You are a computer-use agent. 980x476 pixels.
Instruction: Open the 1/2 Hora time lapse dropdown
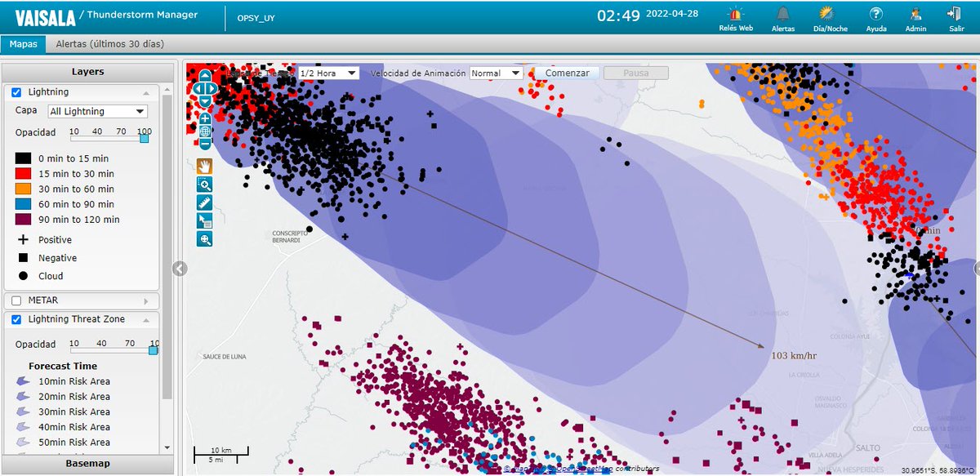(x=328, y=73)
